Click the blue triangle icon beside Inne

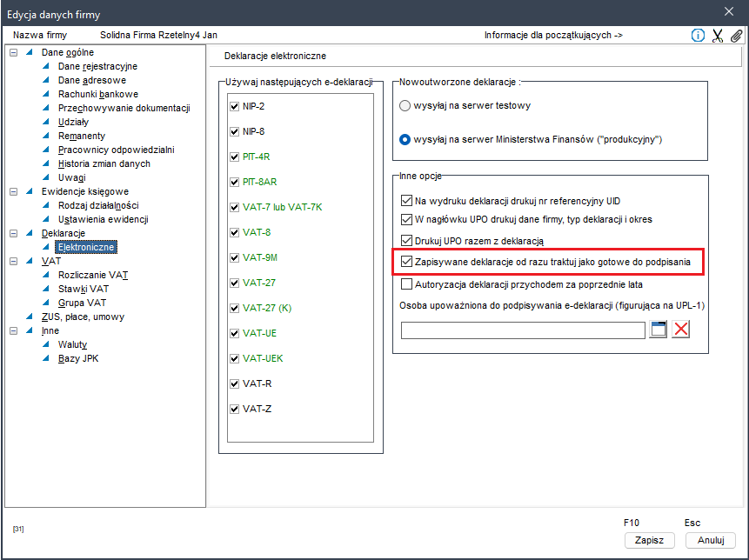point(30,330)
